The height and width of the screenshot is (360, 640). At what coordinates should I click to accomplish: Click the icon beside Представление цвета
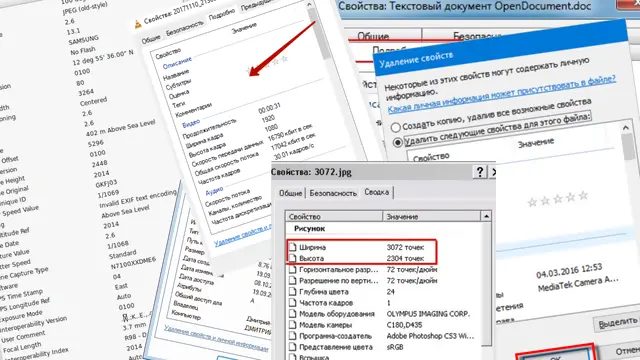tap(292, 347)
